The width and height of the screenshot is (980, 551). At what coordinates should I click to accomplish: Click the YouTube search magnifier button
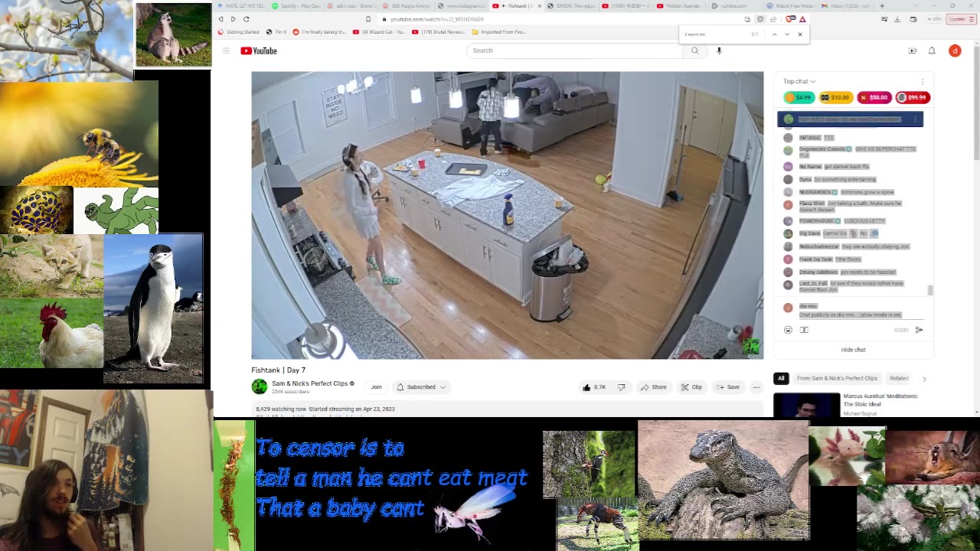(695, 51)
